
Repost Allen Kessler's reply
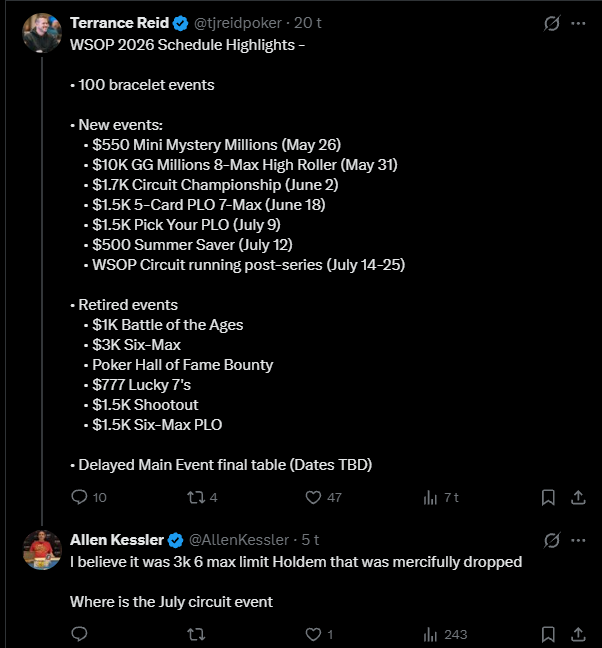click(197, 633)
